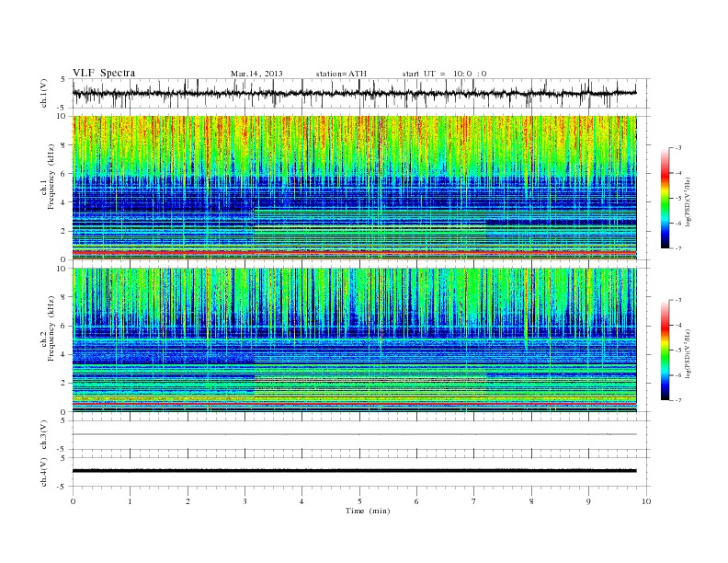Click the "ch.1(V)" axis label

pyautogui.click(x=44, y=93)
